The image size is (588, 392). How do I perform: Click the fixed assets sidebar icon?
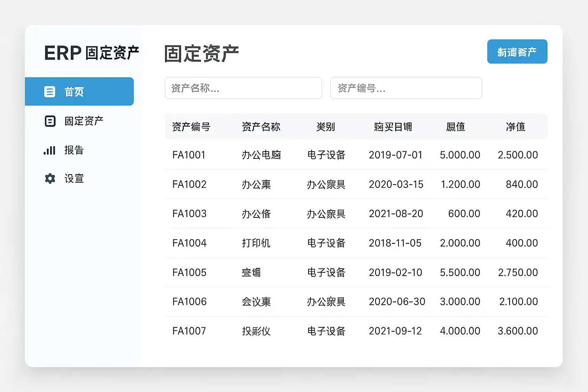click(50, 121)
